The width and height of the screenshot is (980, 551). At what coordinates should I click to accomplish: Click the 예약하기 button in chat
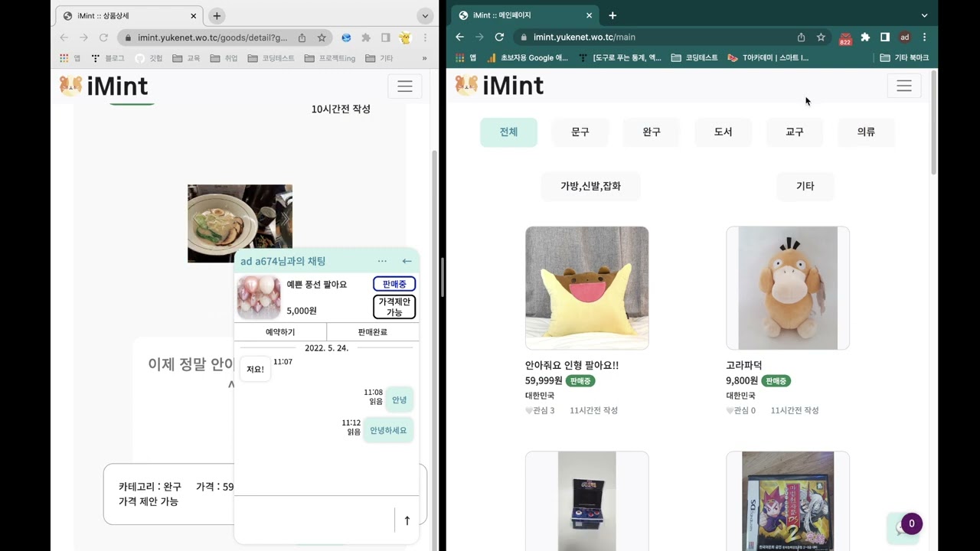(x=280, y=332)
